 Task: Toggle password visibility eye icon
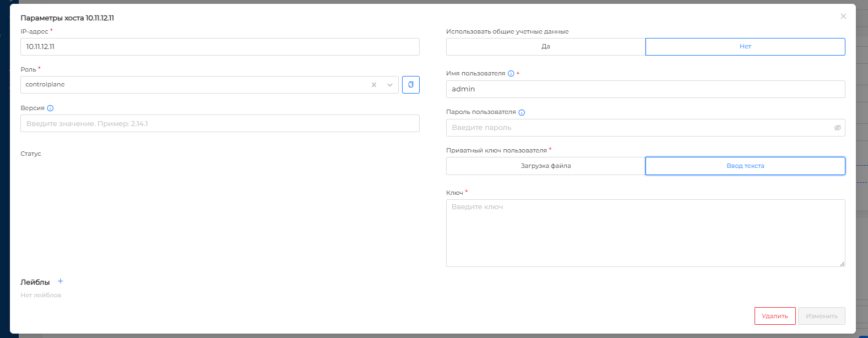[x=837, y=128]
